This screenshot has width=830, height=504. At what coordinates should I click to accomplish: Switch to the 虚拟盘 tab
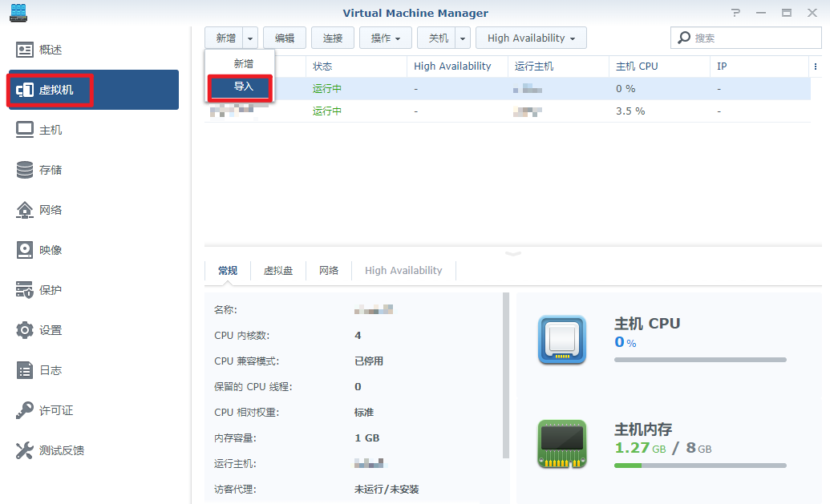(x=278, y=271)
